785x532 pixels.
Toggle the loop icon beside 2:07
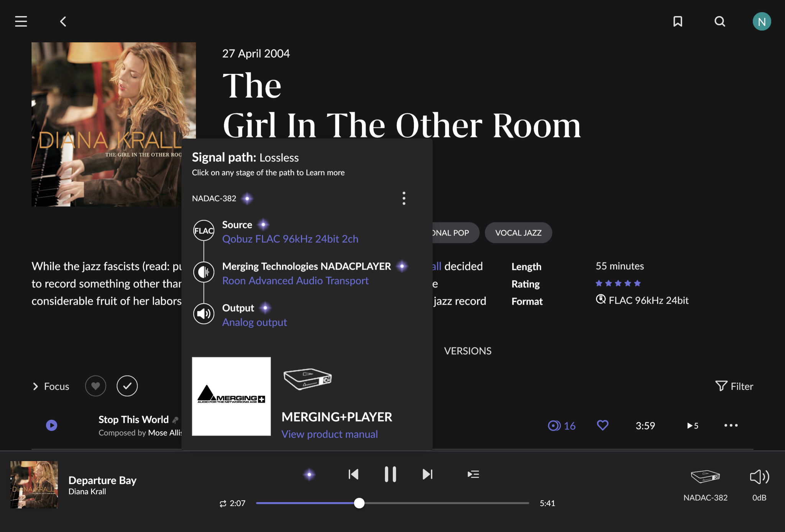(x=223, y=504)
